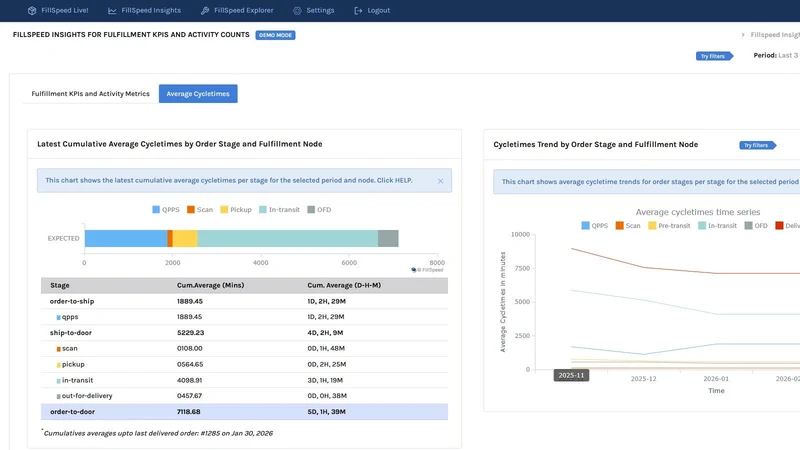Viewport: 800px width, 450px height.
Task: Click the Fillspeed Insights breadcrumb link
Action: pos(774,35)
